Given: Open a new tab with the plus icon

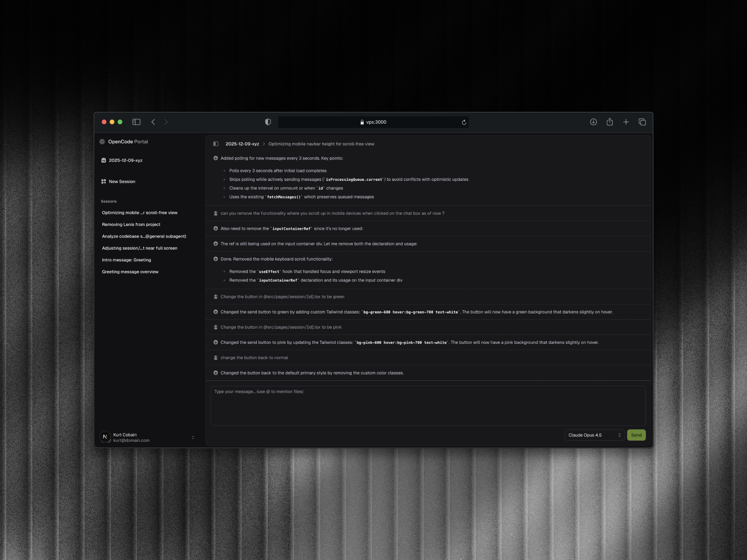Looking at the screenshot, I should tap(626, 122).
